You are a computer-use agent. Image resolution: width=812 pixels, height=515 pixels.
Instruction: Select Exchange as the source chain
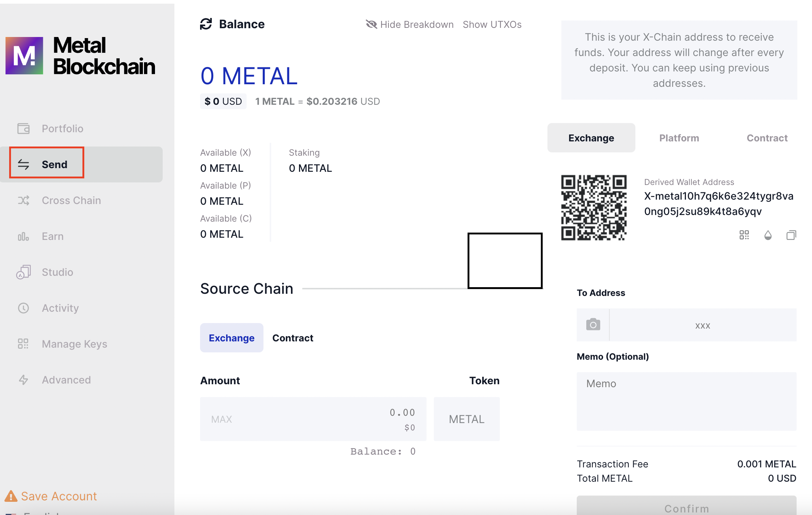pos(231,338)
